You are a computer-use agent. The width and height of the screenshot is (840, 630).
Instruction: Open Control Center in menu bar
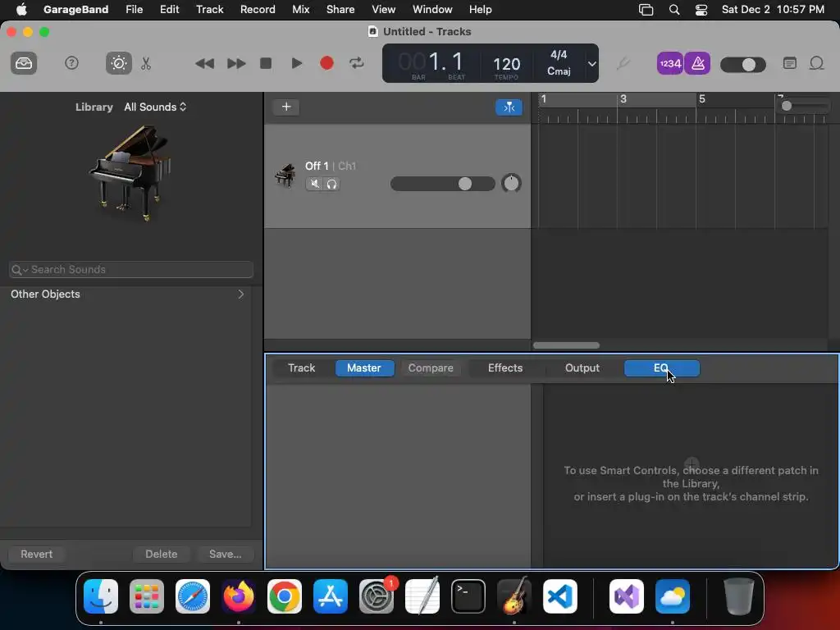[701, 10]
